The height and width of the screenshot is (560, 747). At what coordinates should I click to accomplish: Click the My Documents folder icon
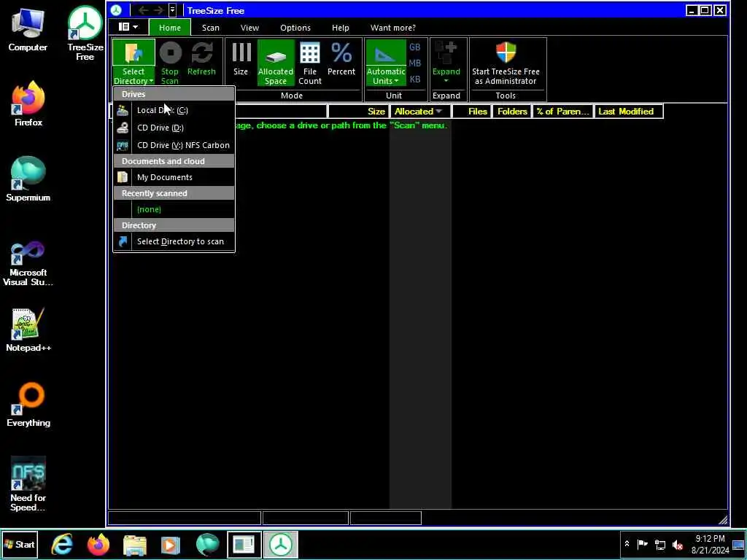pyautogui.click(x=123, y=177)
